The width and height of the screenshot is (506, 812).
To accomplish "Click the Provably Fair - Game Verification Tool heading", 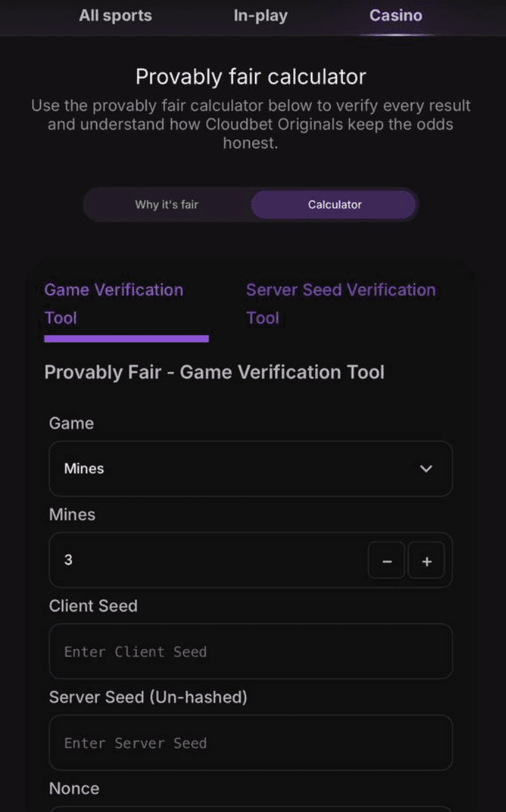I will point(214,372).
